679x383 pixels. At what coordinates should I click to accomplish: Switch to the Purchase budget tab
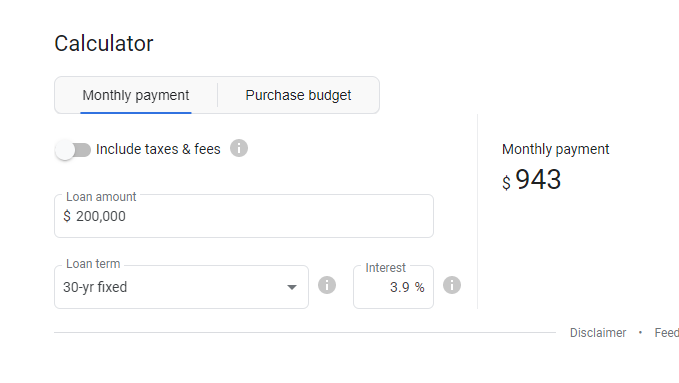298,95
